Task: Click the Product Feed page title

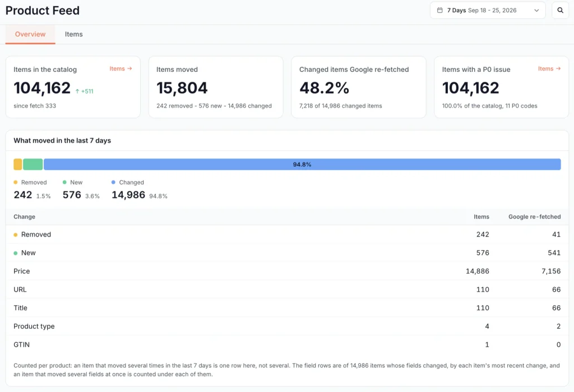Action: (43, 10)
